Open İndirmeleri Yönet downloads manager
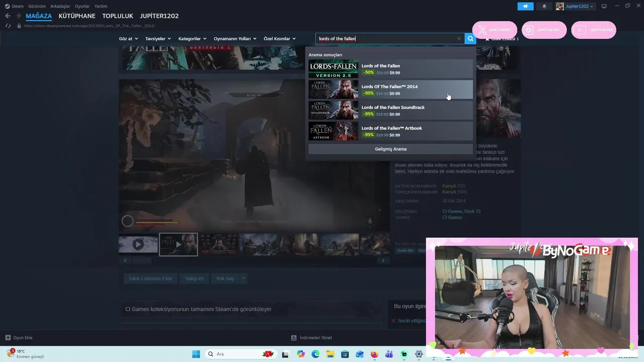 pyautogui.click(x=311, y=338)
